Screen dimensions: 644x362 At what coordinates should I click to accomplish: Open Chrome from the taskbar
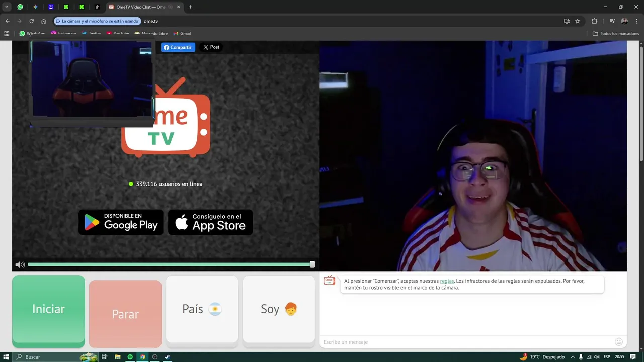click(142, 357)
